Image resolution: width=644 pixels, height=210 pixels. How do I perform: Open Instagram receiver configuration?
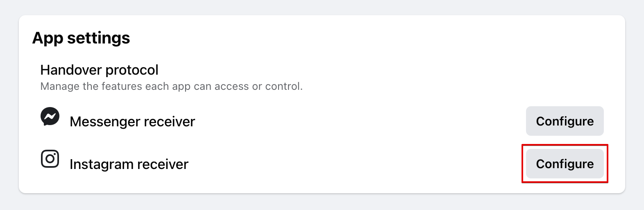tap(565, 164)
